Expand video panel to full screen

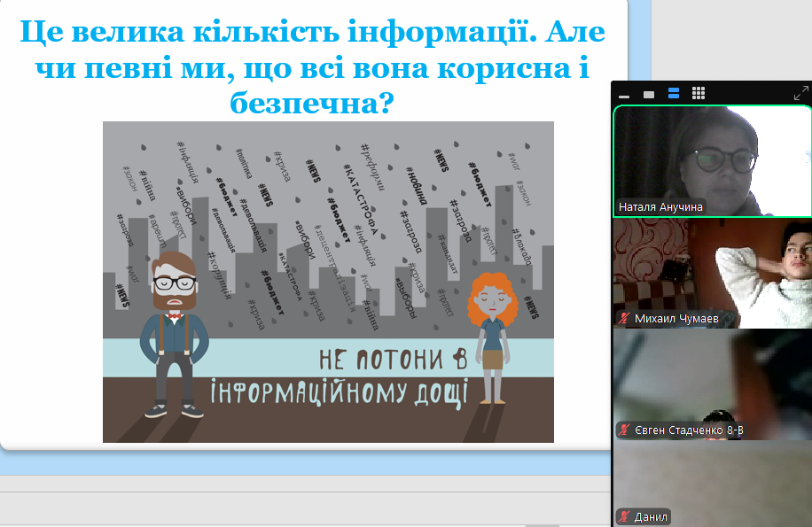pyautogui.click(x=800, y=92)
